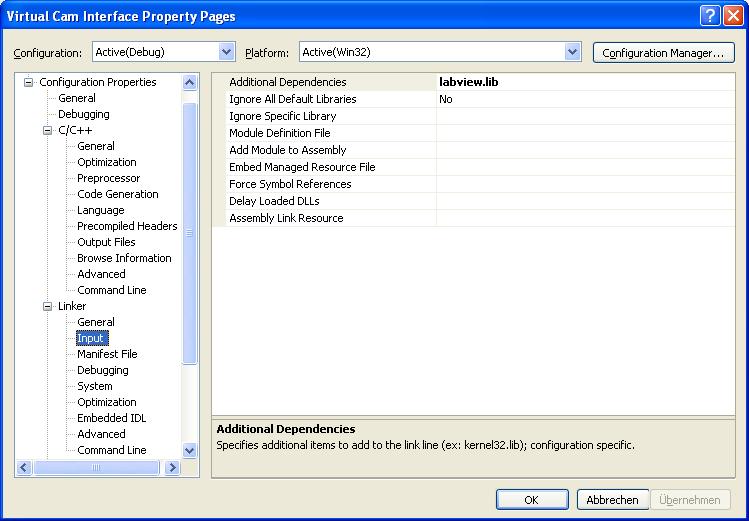Open the Platform dropdown
This screenshot has width=749, height=521.
572,52
